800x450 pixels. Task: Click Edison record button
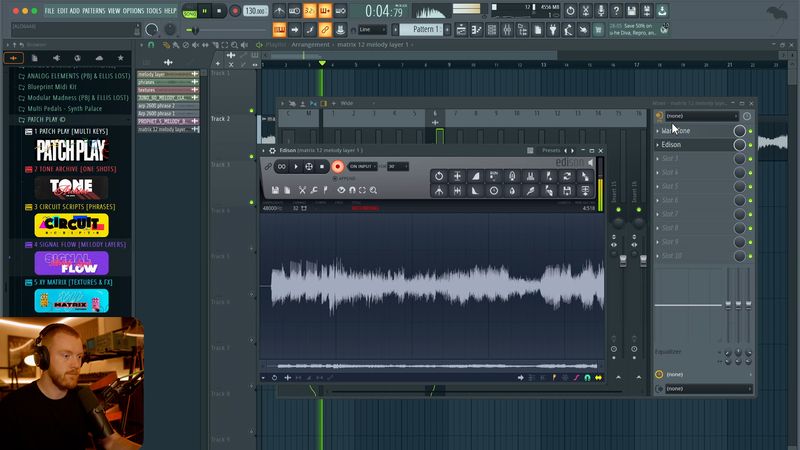tap(337, 166)
